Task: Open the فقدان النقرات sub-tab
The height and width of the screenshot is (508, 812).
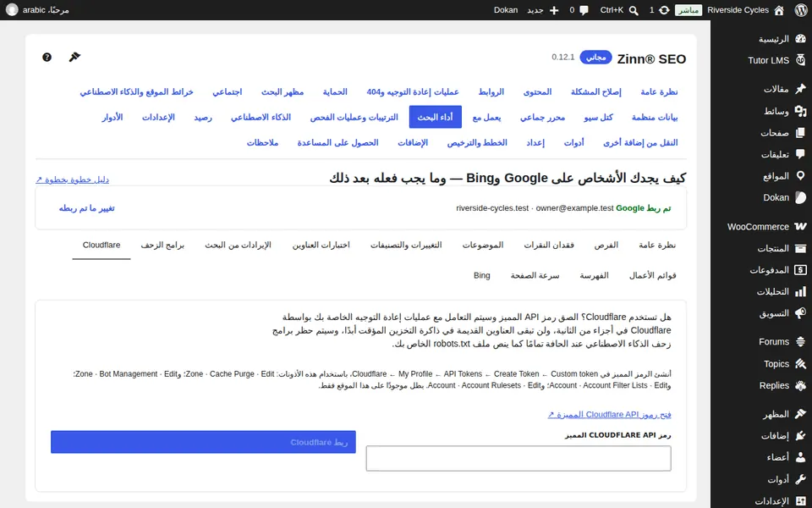Action: click(549, 246)
